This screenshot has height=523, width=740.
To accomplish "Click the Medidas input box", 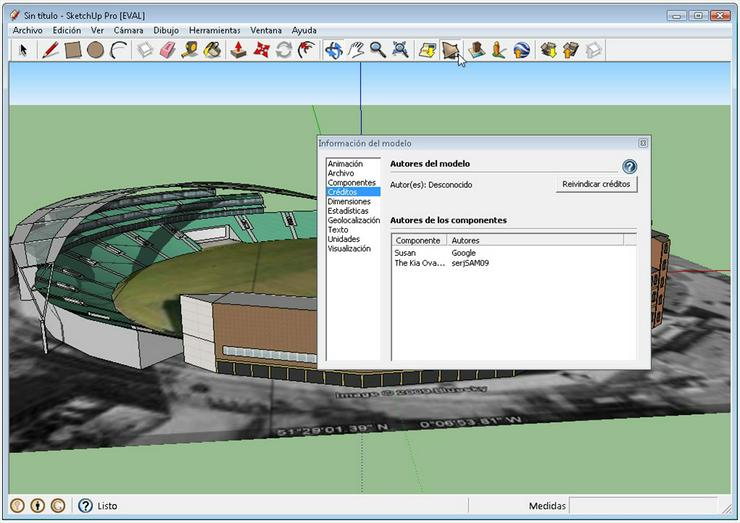I will coord(644,506).
